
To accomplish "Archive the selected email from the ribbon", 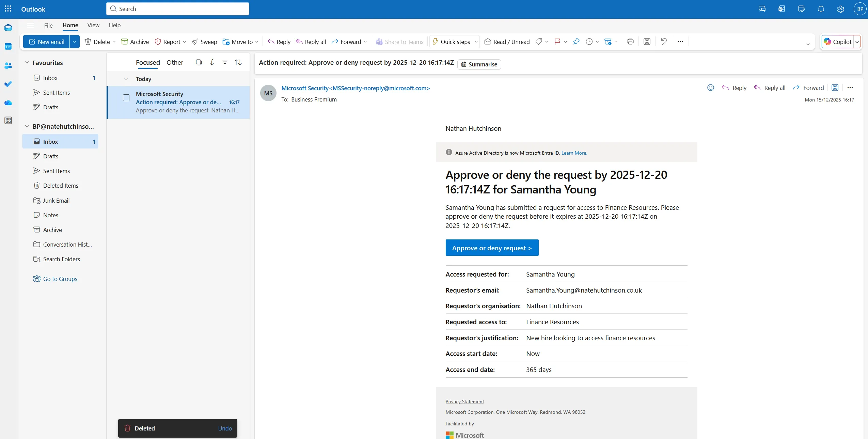I will click(x=135, y=42).
